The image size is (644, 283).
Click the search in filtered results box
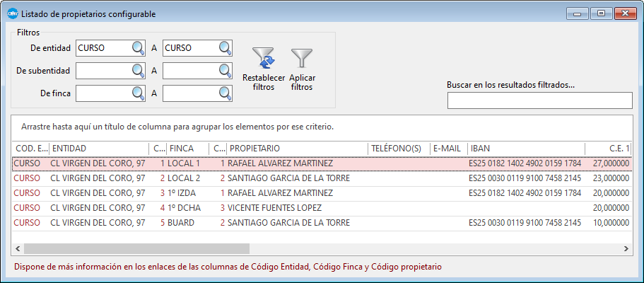[x=539, y=101]
